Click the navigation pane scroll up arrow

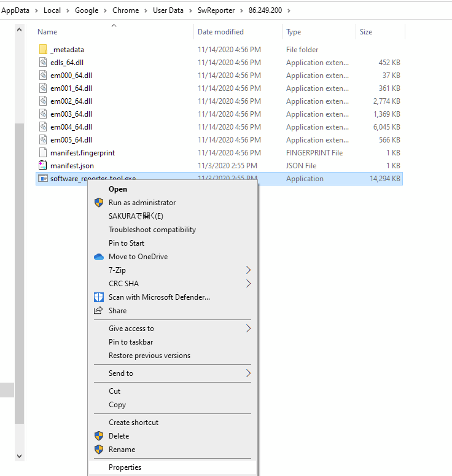[20, 29]
